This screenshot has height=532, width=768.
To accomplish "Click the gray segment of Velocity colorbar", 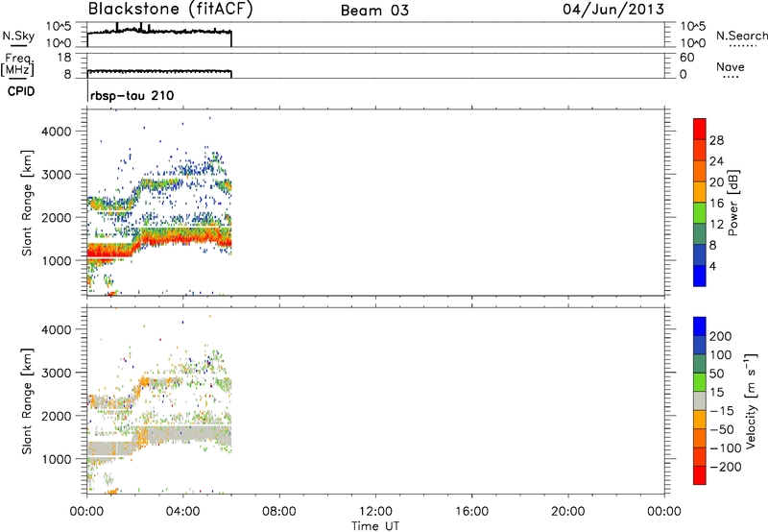I will [x=700, y=400].
